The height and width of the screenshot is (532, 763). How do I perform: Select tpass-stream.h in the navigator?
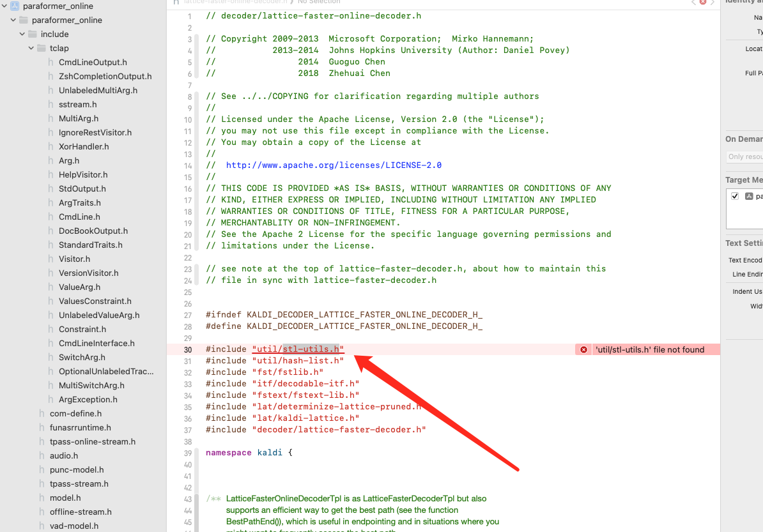tap(79, 484)
